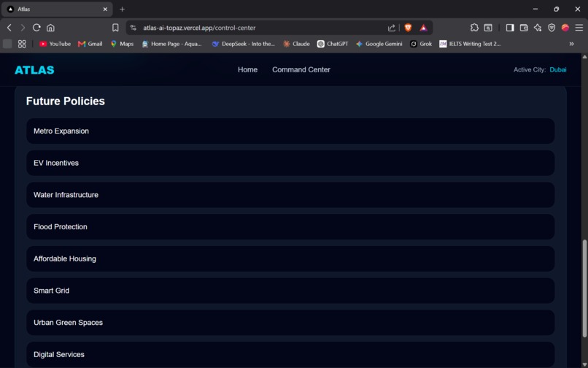This screenshot has height=368, width=588.
Task: Open the Home Page - Aqua bookmark
Action: point(171,44)
